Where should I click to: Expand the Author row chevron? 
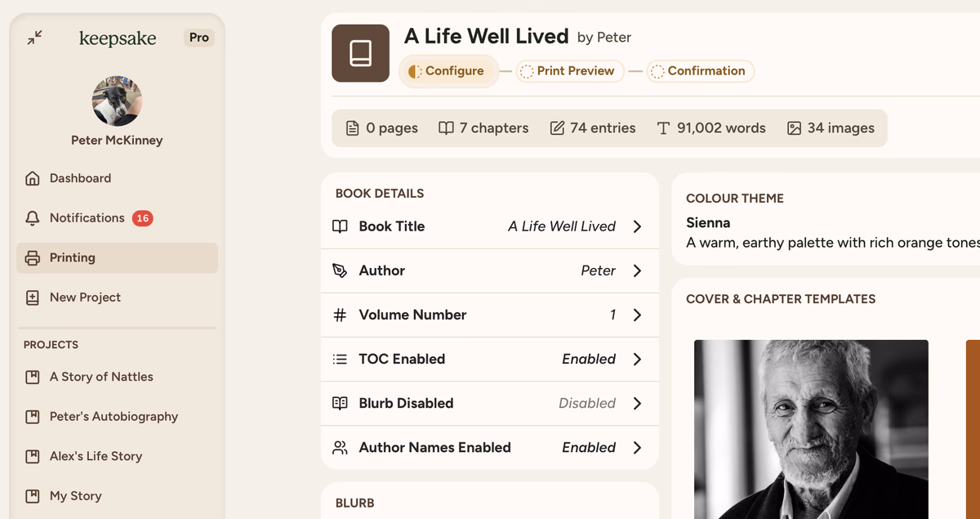click(x=637, y=271)
